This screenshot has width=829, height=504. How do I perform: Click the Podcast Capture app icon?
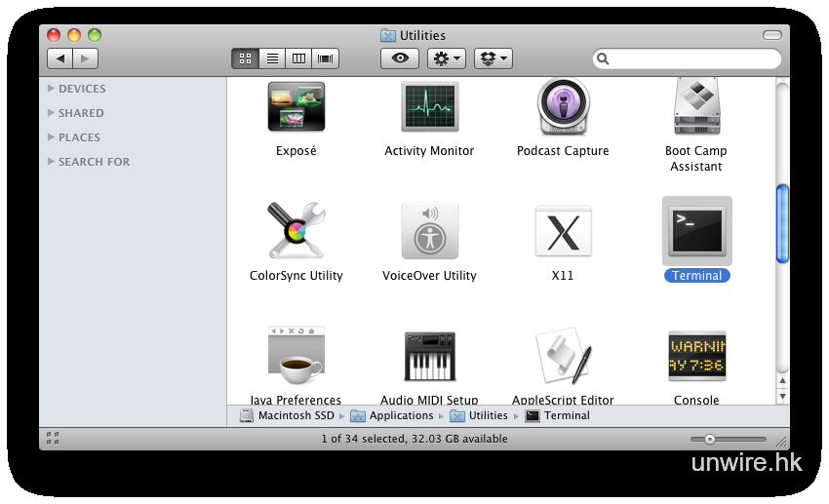click(563, 106)
